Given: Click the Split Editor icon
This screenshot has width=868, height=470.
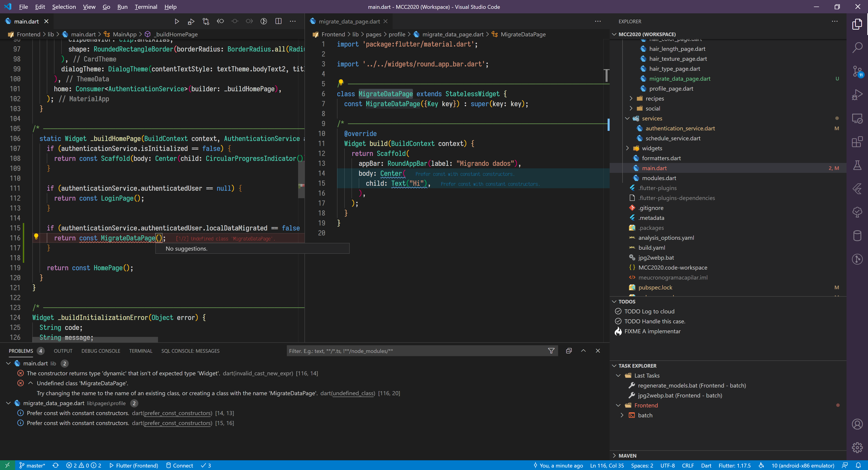Looking at the screenshot, I should 278,21.
